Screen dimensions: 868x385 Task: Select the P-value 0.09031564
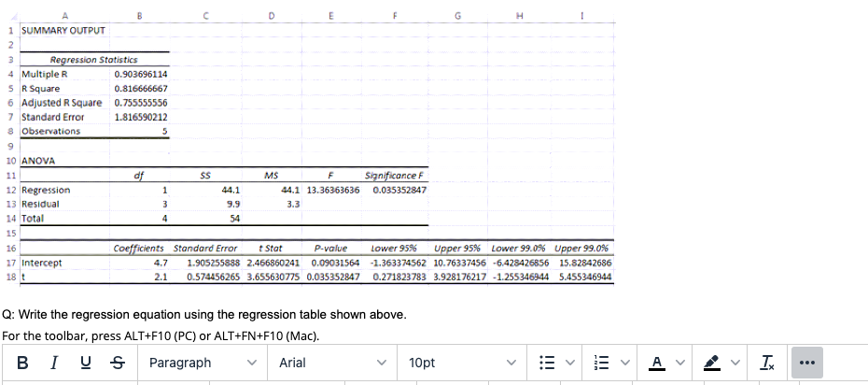pos(335,263)
